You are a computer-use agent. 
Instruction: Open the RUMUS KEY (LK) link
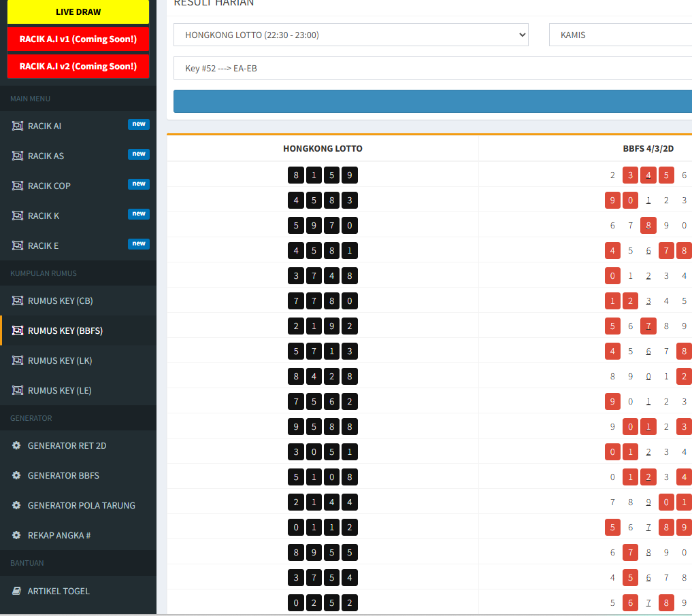pyautogui.click(x=78, y=360)
